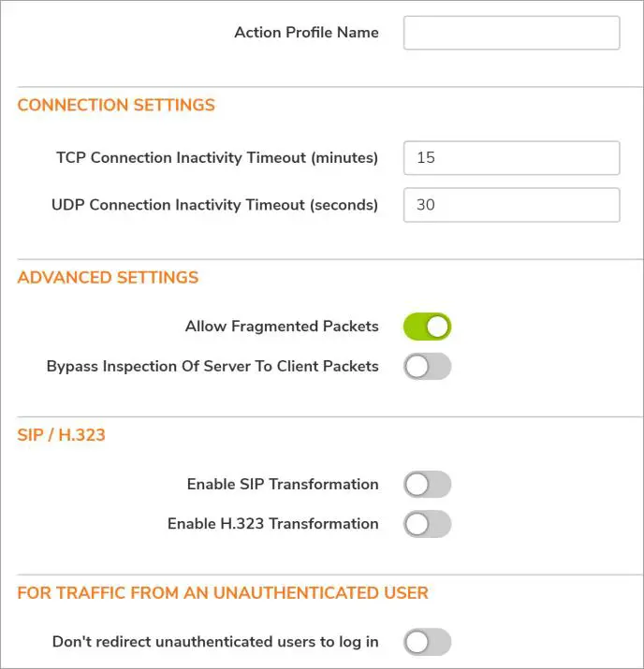
Task: Click the Enable SIP Transformation label text
Action: (283, 485)
